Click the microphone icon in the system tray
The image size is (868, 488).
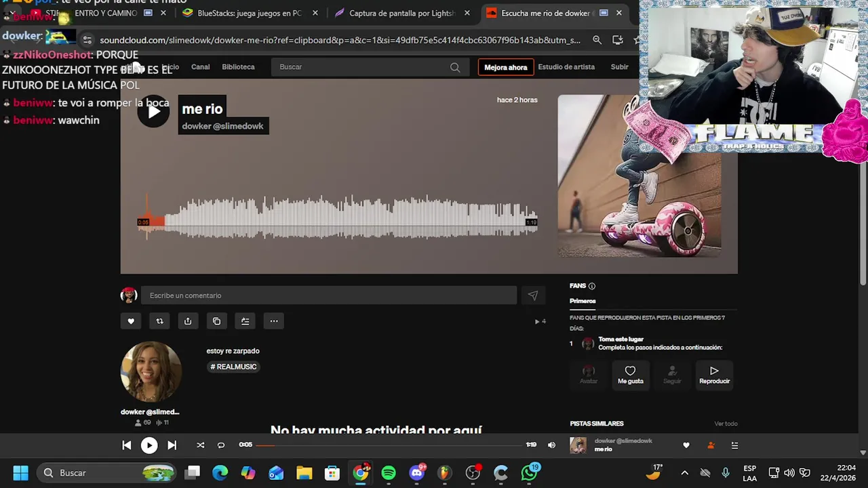(x=726, y=472)
